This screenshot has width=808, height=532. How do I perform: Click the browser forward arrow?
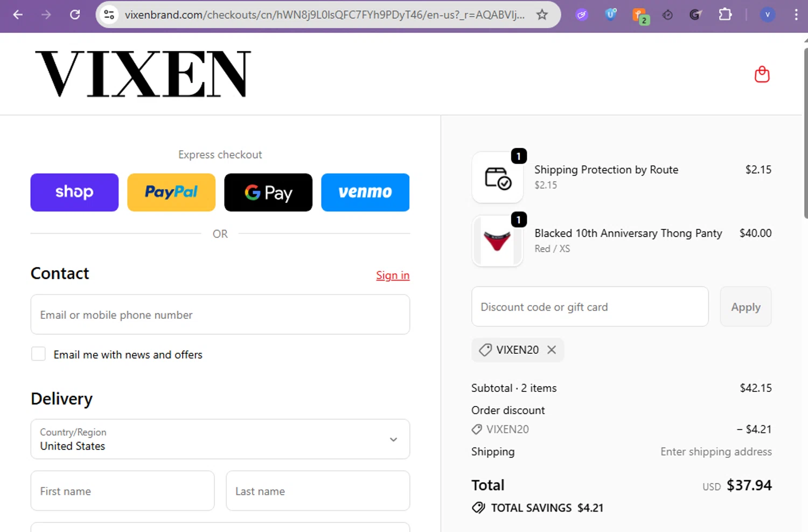coord(46,15)
